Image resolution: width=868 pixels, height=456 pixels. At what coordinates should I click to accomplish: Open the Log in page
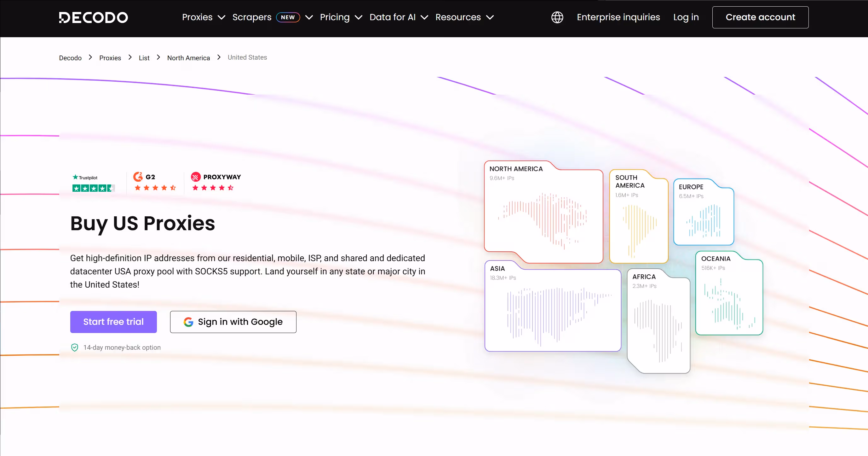tap(686, 17)
